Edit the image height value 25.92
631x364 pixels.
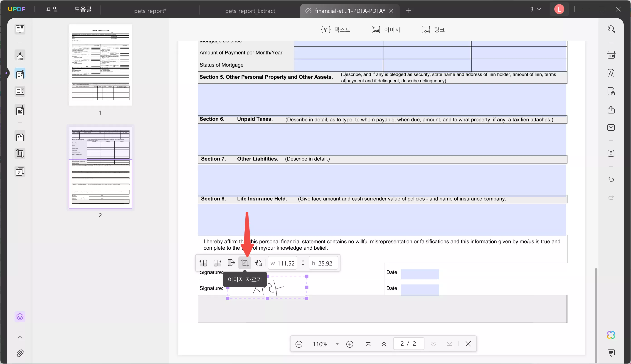point(323,263)
